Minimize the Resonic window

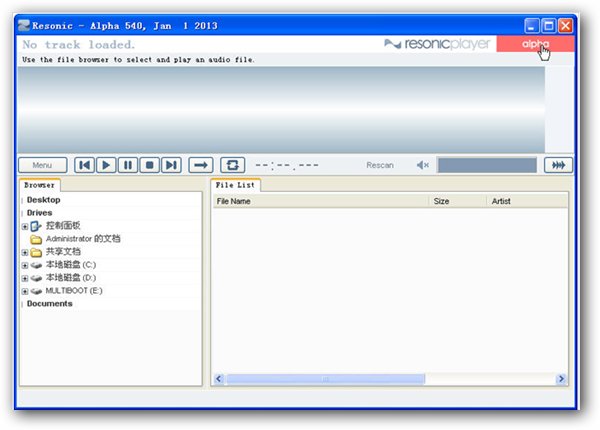[x=532, y=26]
